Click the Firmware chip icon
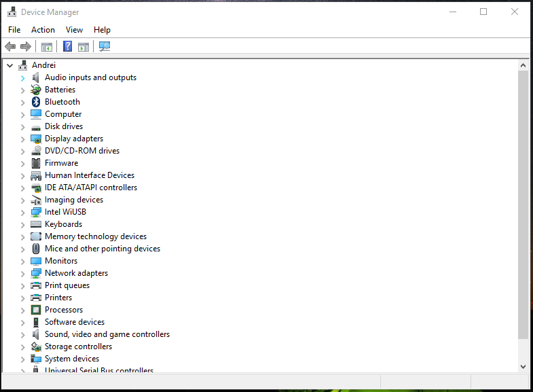 click(x=36, y=163)
